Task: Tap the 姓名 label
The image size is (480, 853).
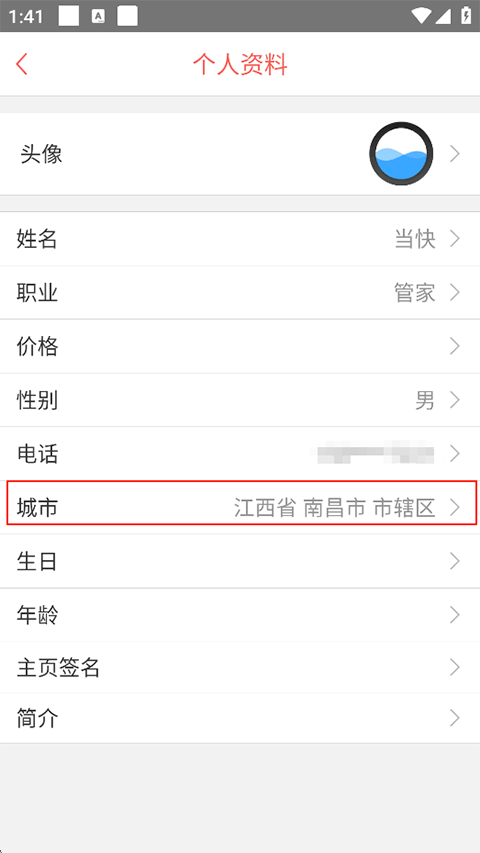Action: click(37, 239)
